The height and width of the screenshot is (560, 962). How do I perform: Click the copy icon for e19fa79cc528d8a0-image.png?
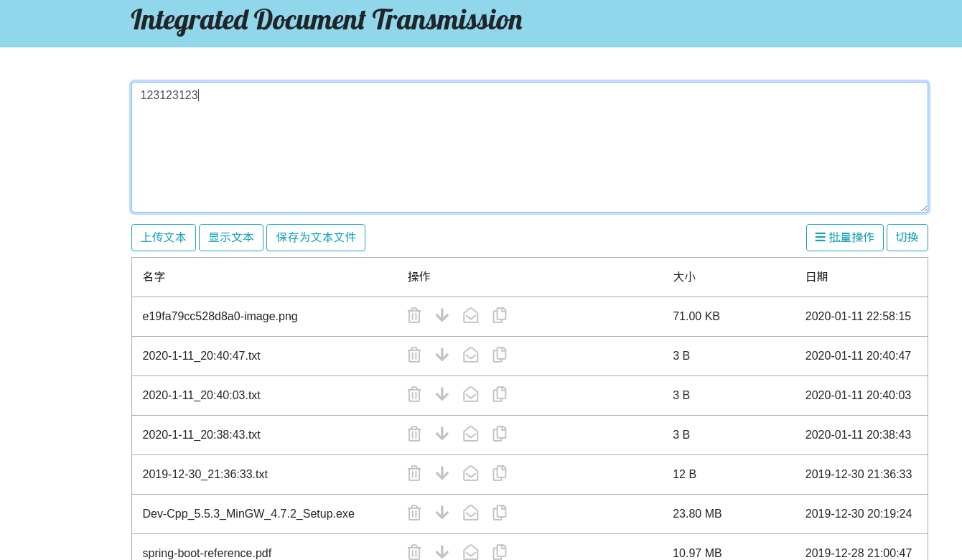tap(500, 315)
